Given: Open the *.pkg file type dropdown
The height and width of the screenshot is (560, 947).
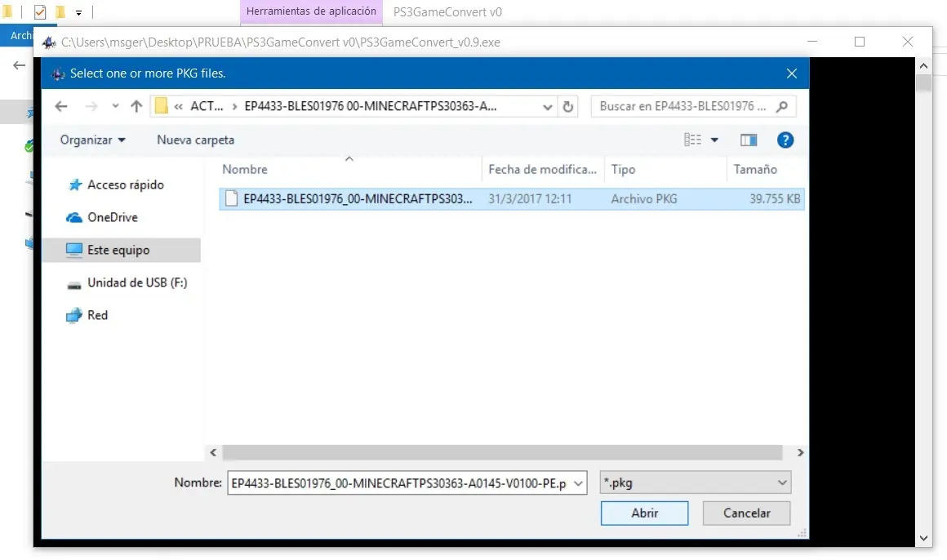Looking at the screenshot, I should point(696,482).
